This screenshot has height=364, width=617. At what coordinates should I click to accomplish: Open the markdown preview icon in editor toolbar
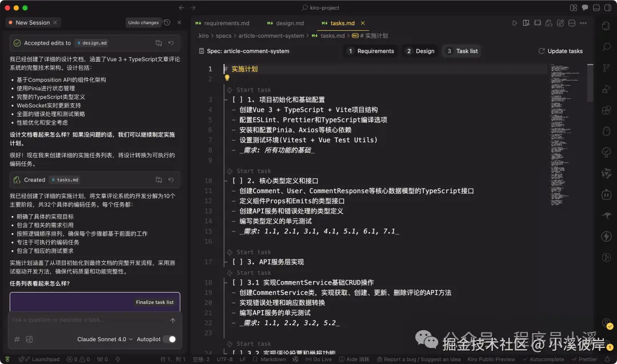[x=526, y=23]
